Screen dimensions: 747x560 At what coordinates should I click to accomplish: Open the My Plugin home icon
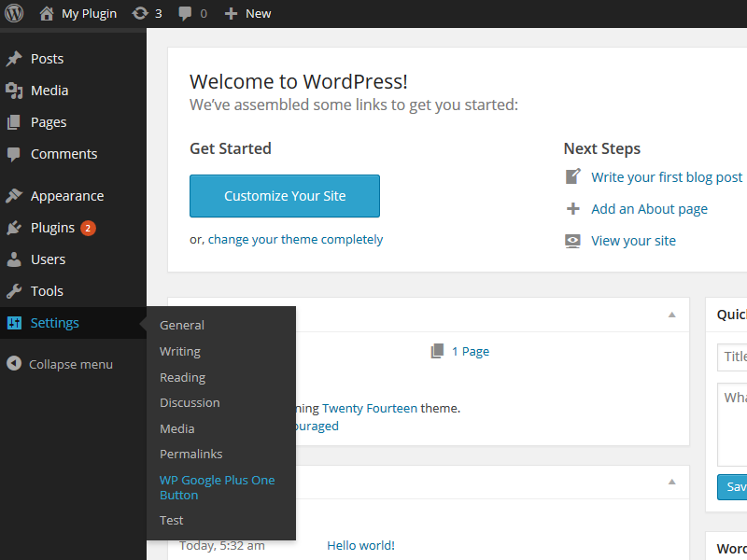point(47,13)
